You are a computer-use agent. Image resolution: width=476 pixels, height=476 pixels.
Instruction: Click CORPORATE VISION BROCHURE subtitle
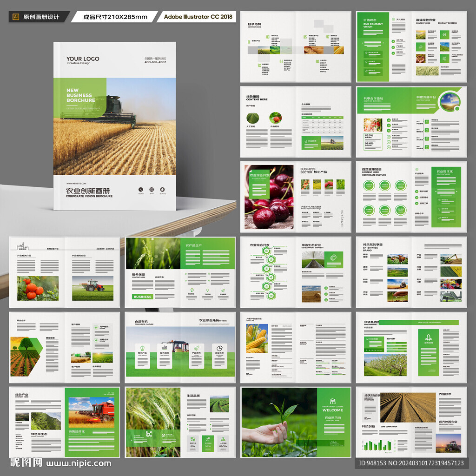pyautogui.click(x=89, y=196)
